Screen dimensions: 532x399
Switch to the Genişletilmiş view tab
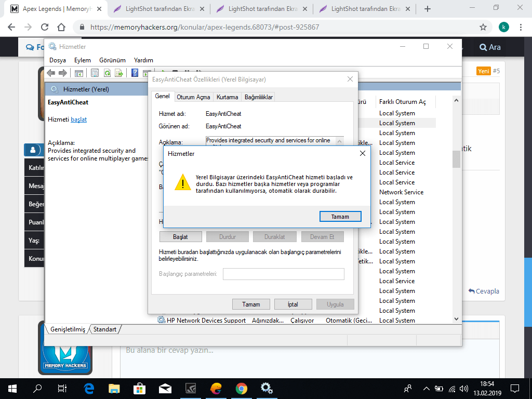coord(68,329)
